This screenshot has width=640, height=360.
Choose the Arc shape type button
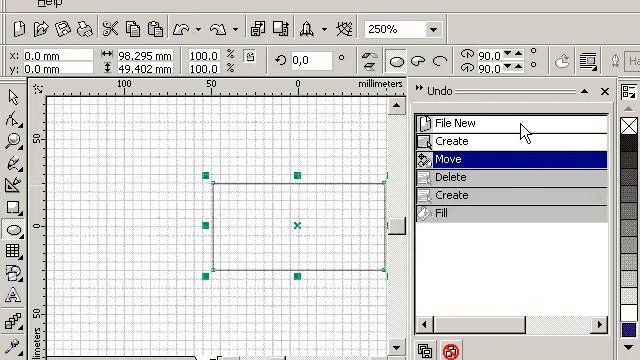[x=439, y=62]
